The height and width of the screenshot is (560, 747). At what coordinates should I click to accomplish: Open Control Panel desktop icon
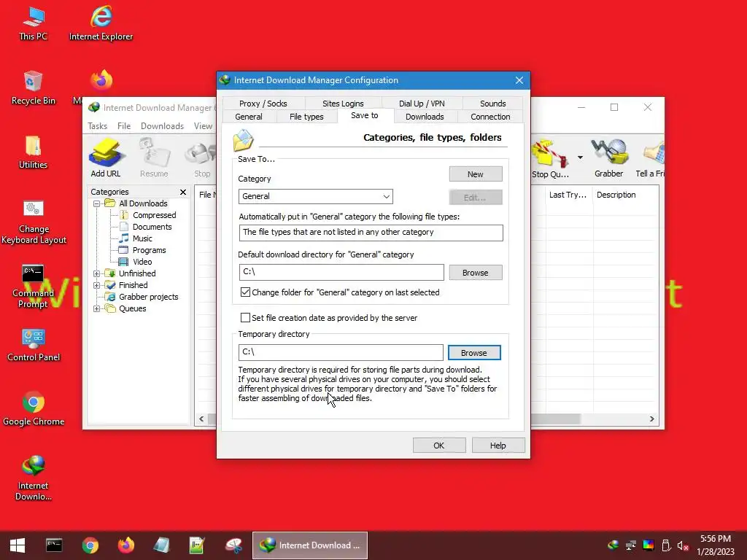click(34, 345)
